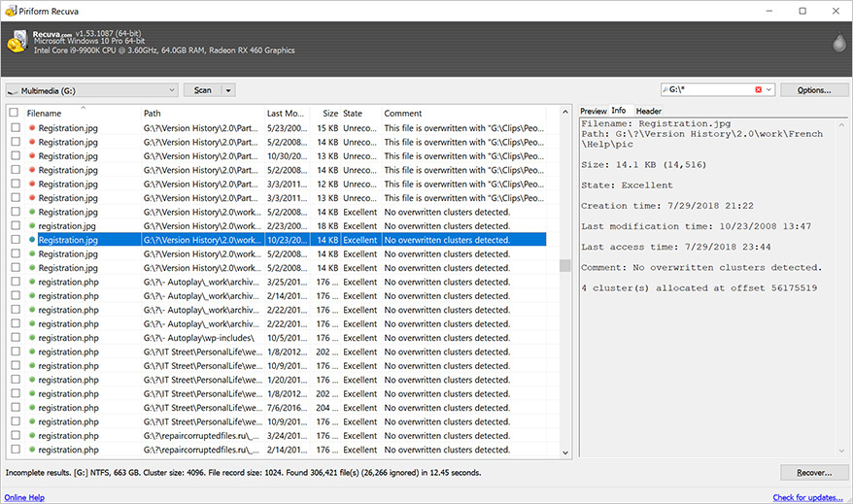Image resolution: width=853 pixels, height=504 pixels.
Task: Click the red status dot of the 15 KB Registration.jpg
Action: pyautogui.click(x=32, y=128)
